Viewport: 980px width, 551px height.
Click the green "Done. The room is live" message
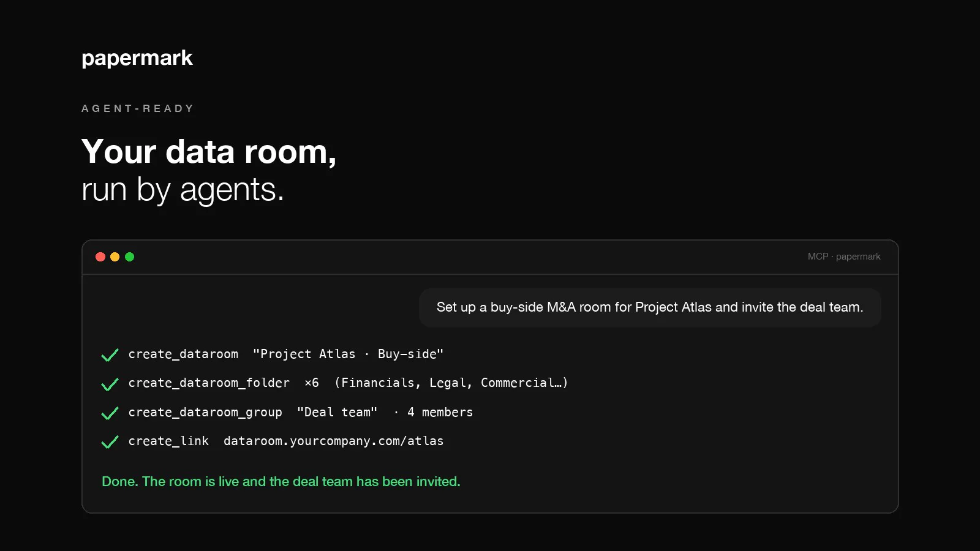pos(281,482)
